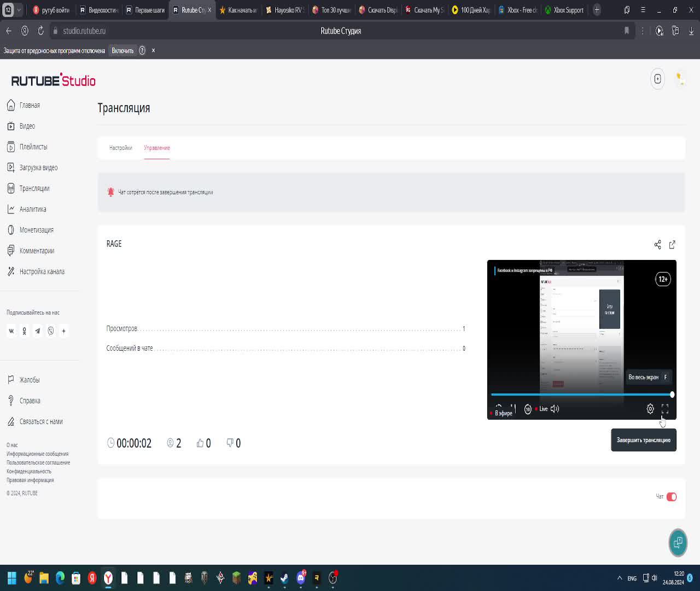Screen dimensions: 700x591
Task: Switch to the Первые шаги browser tab
Action: pos(145,10)
